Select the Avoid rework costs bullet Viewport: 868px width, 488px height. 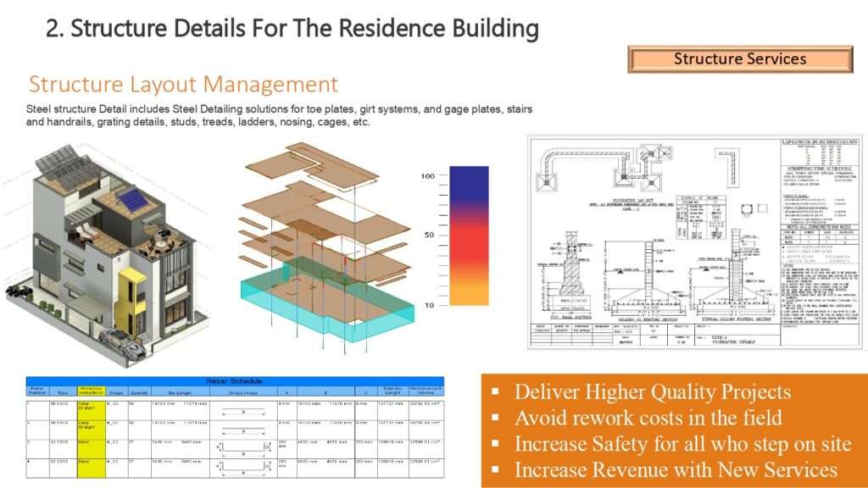coord(648,419)
